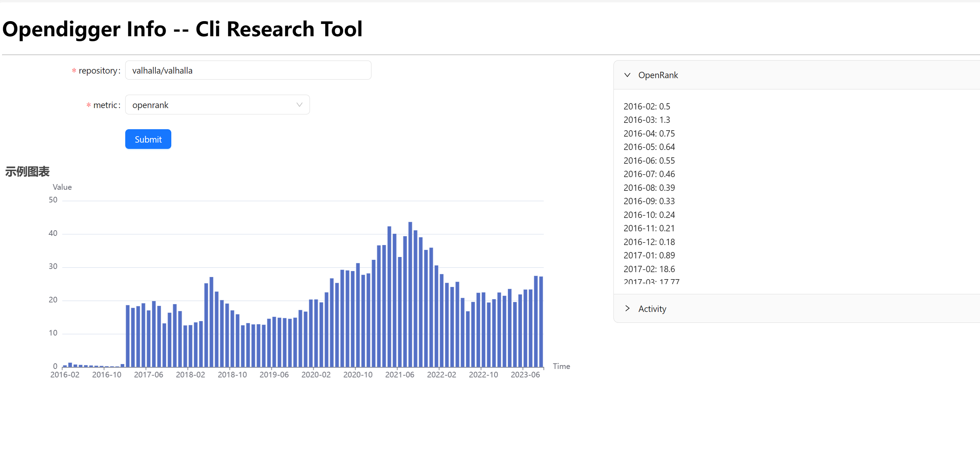Expand the Activity panel chevron
This screenshot has height=464, width=980.
point(627,309)
